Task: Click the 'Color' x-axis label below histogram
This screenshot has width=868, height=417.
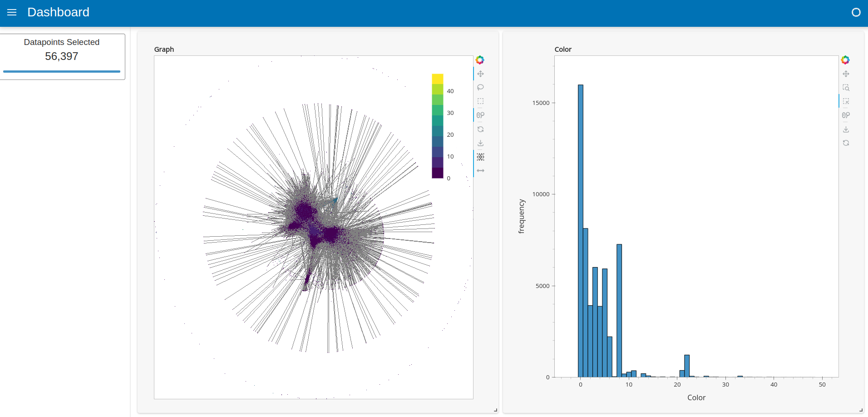Action: point(696,397)
